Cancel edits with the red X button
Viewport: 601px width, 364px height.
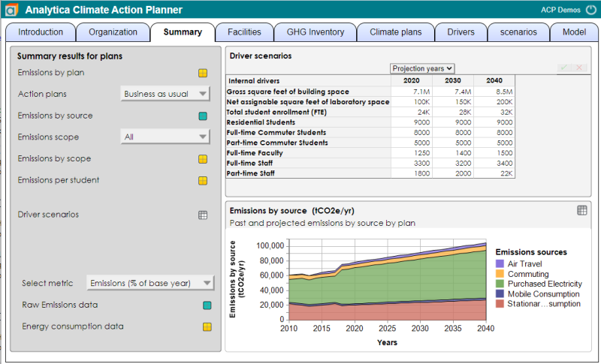(579, 68)
